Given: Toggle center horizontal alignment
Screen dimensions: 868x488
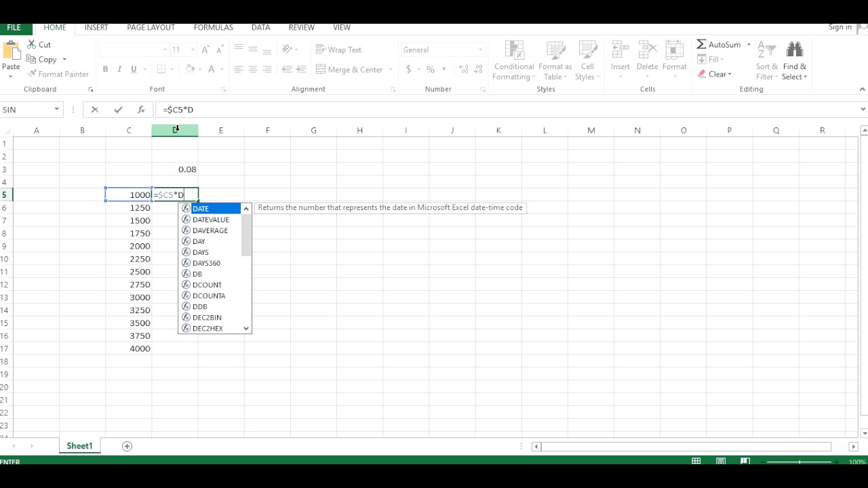Looking at the screenshot, I should tap(252, 69).
